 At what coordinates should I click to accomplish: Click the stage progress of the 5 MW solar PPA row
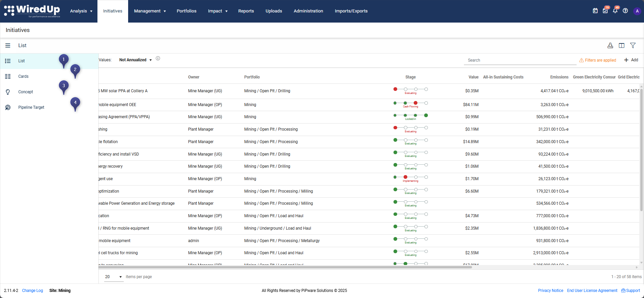pos(411,91)
